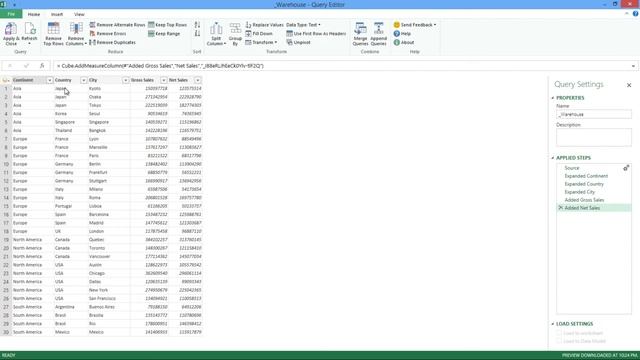Click the Unpivot button
This screenshot has width=640, height=360.
[x=298, y=42]
